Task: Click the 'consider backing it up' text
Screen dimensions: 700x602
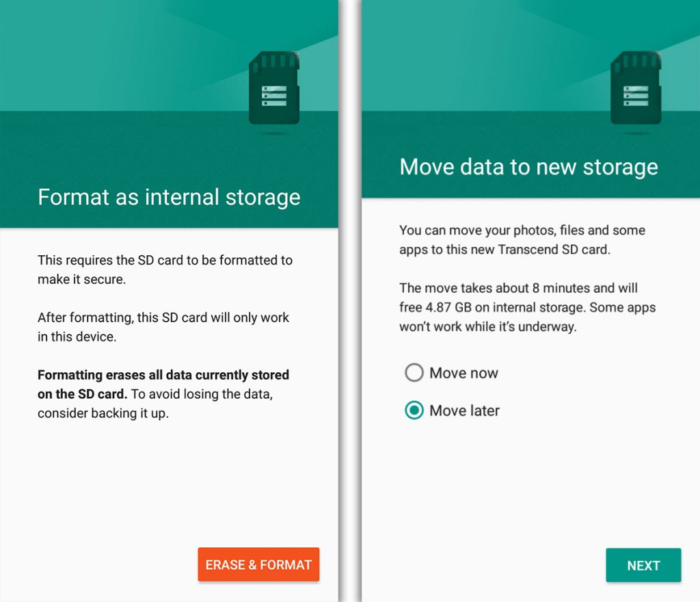Action: (x=103, y=413)
